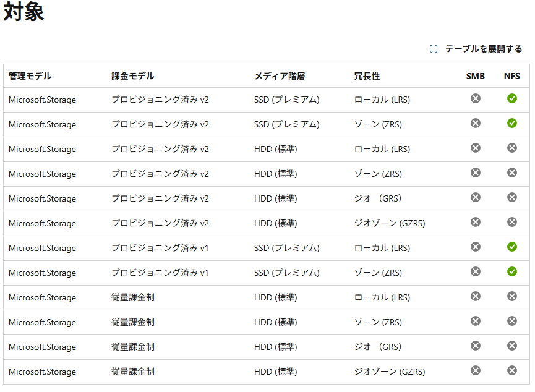Click 'ジオ (GRS)' in the 従量課金制 row
535x392 pixels.
click(378, 347)
